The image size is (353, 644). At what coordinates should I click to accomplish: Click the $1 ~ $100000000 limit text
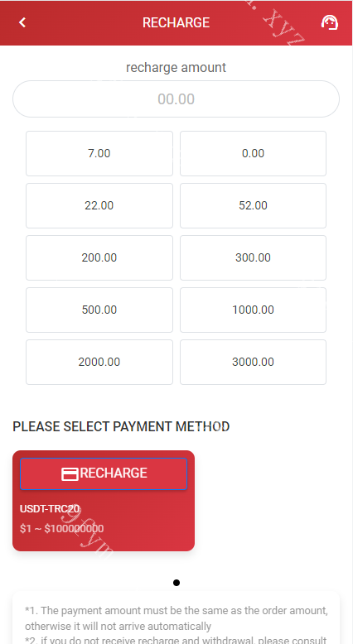tap(61, 529)
